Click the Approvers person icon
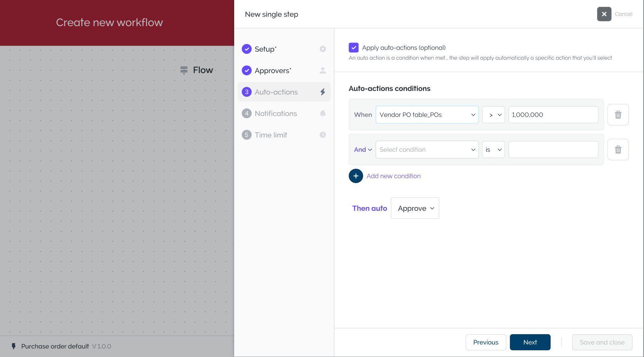The height and width of the screenshot is (357, 644). [323, 71]
